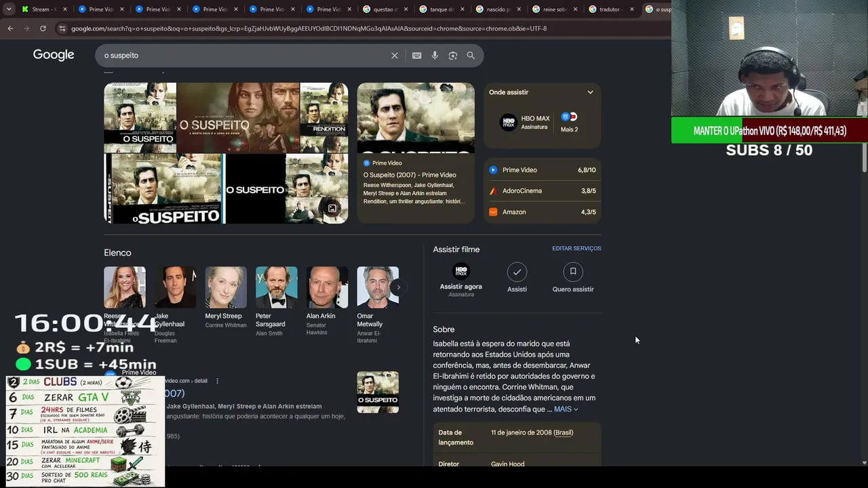Select Alan Arkin's cast photo
This screenshot has width=868, height=488.
[327, 287]
